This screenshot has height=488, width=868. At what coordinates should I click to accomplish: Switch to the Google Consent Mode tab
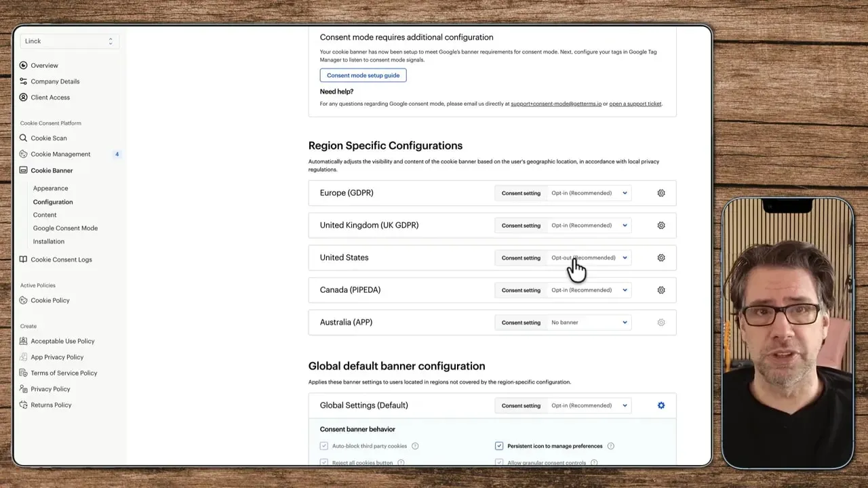point(65,228)
